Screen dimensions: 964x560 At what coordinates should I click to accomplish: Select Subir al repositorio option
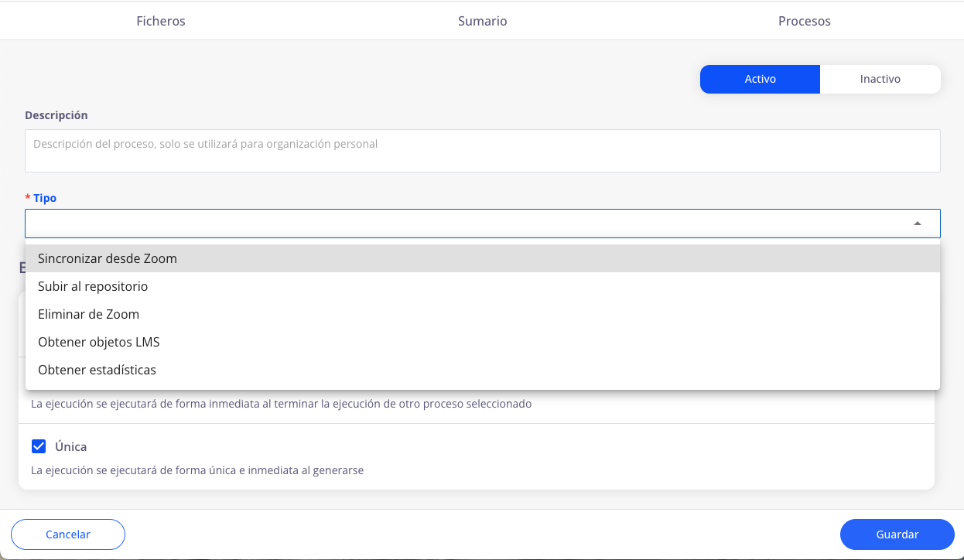coord(483,286)
